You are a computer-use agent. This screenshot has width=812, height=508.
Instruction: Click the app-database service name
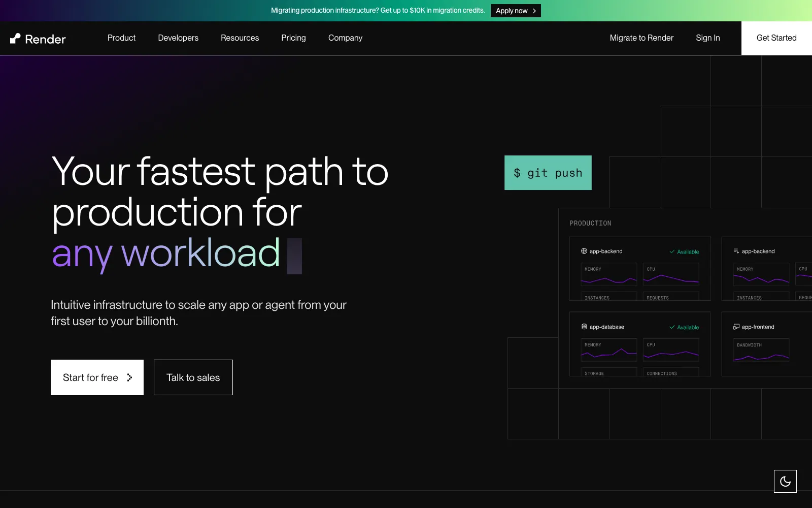pos(606,327)
